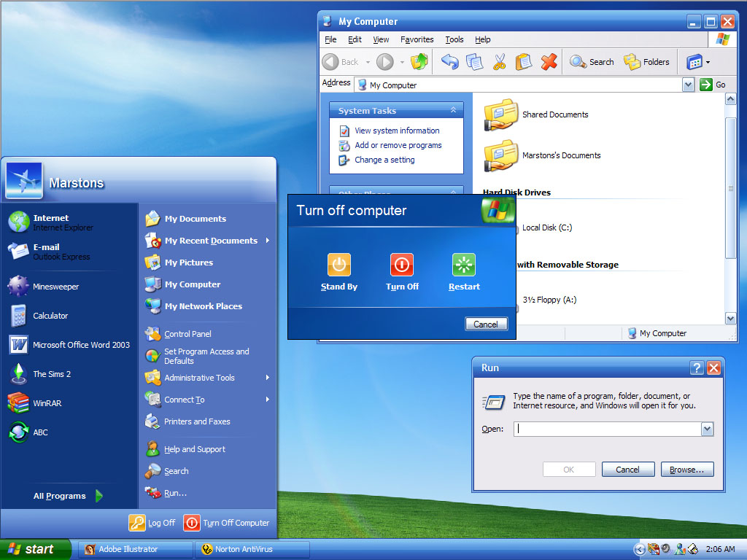Click the Undo toolbar icon in My Computer

pyautogui.click(x=449, y=62)
